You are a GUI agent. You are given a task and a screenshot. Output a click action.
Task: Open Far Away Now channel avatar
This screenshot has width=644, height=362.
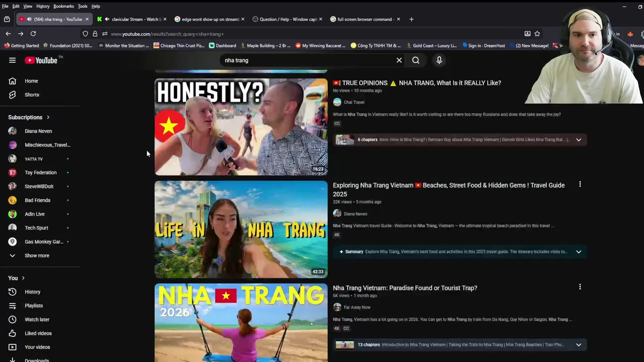click(x=337, y=307)
